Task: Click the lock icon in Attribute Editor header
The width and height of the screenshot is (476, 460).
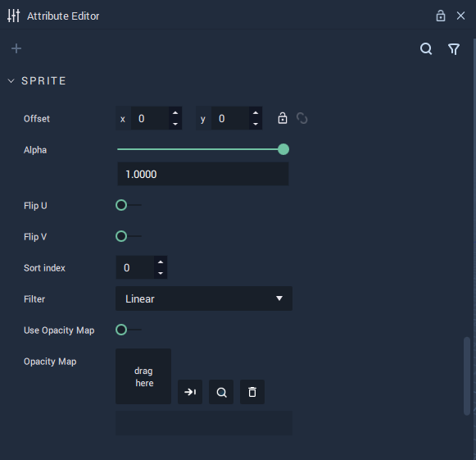Action: point(441,16)
